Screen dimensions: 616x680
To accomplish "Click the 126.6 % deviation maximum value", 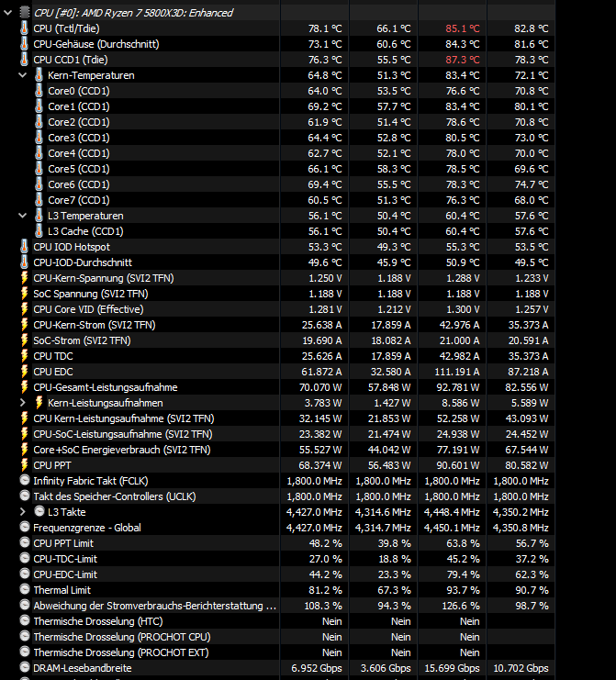I will tap(461, 606).
